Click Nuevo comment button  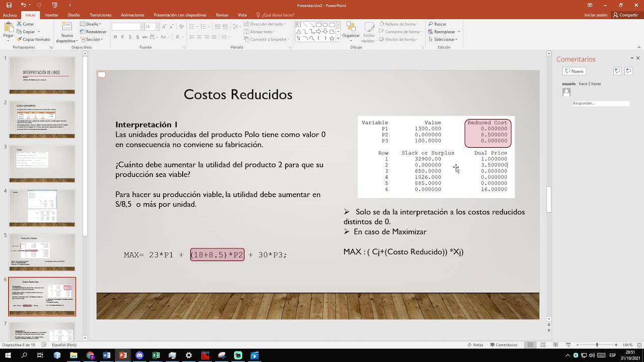tap(574, 71)
